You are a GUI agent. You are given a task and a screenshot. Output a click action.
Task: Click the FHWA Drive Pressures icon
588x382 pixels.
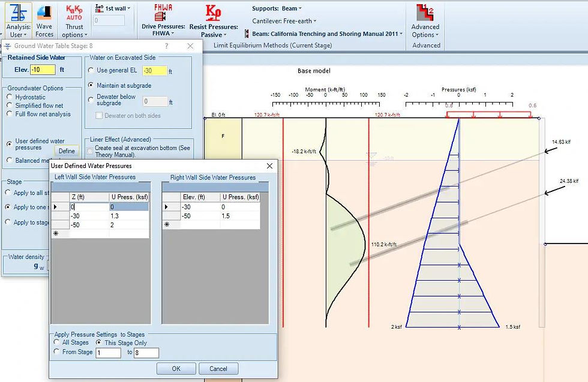coord(163,20)
